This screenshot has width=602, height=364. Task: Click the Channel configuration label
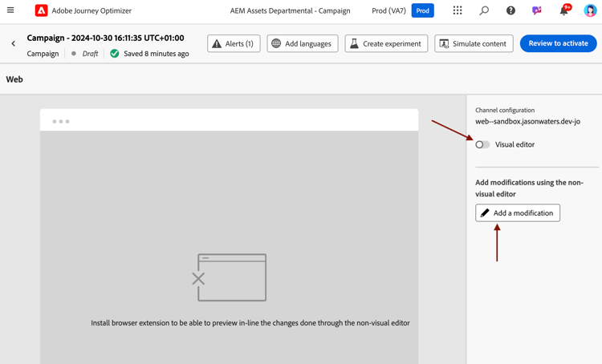[x=505, y=110]
